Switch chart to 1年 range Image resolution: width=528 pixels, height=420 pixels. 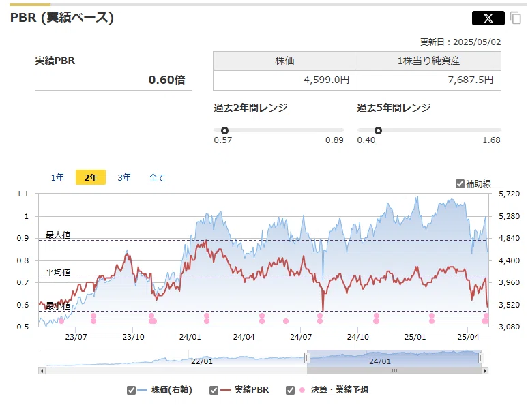pos(57,177)
